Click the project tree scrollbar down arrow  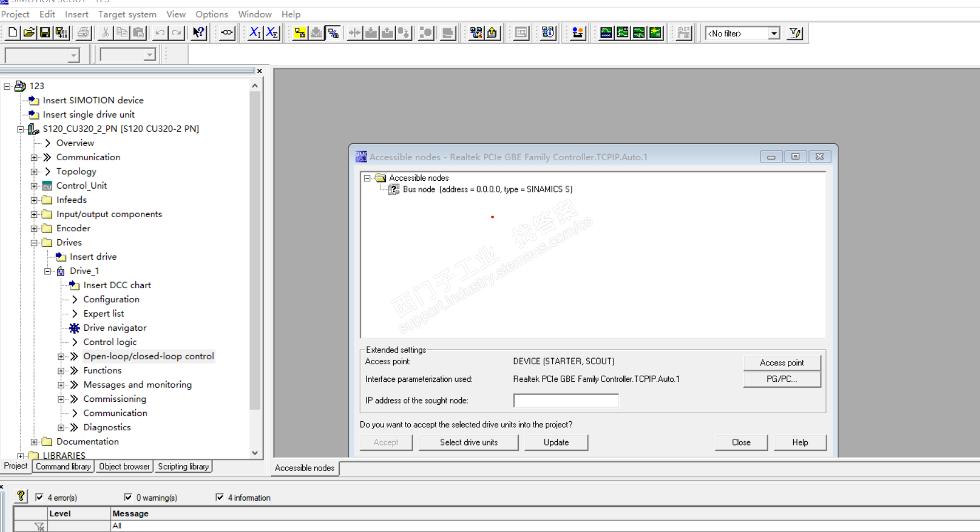click(x=255, y=453)
